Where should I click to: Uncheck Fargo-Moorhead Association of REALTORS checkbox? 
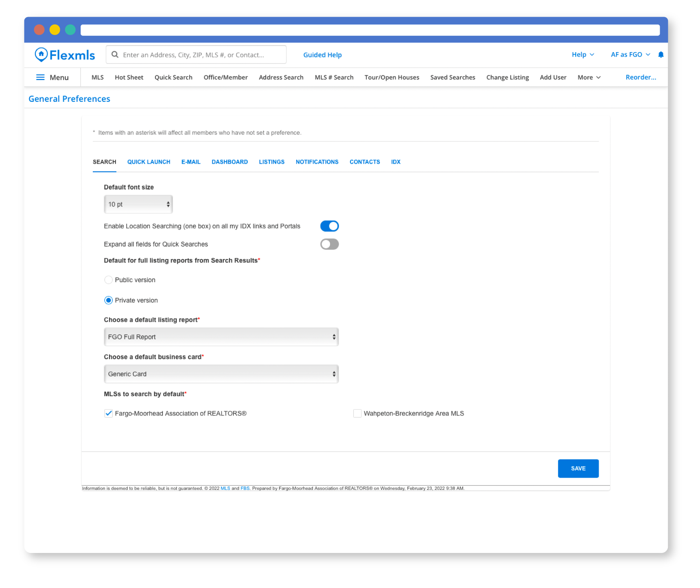click(109, 413)
